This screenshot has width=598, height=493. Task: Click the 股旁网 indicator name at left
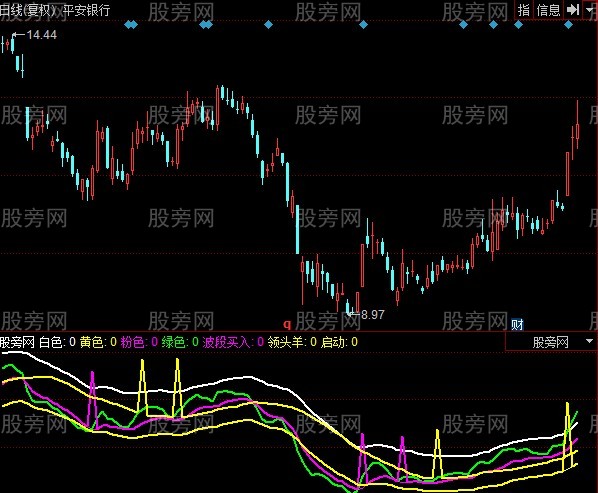point(18,342)
